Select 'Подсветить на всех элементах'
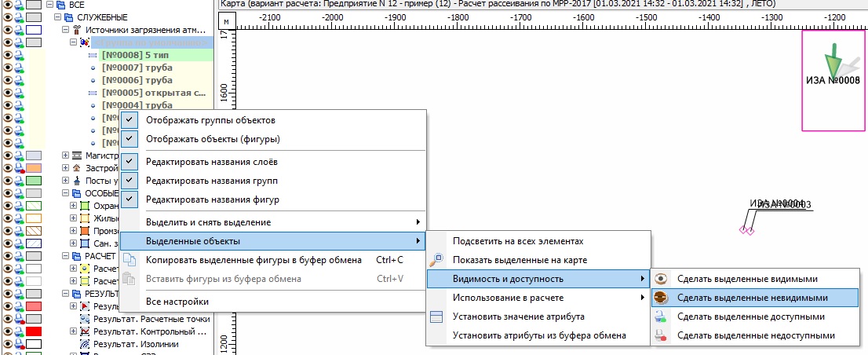The image size is (868, 355). pyautogui.click(x=518, y=240)
